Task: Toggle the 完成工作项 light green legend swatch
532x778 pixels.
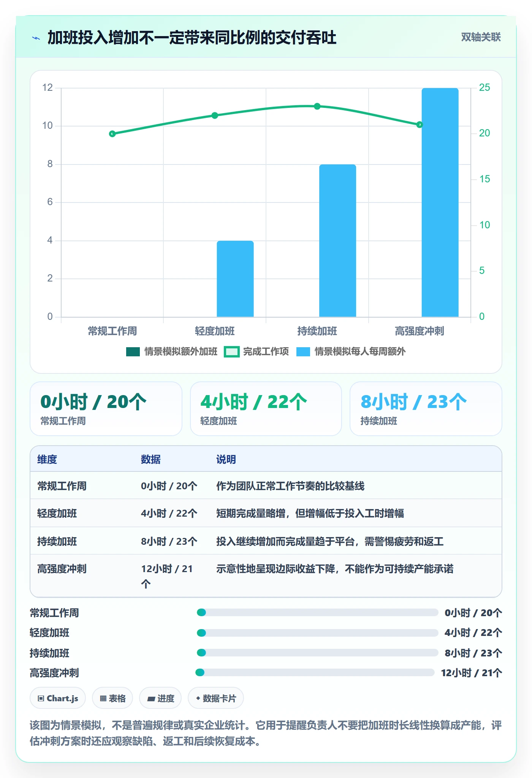Action: coord(232,352)
